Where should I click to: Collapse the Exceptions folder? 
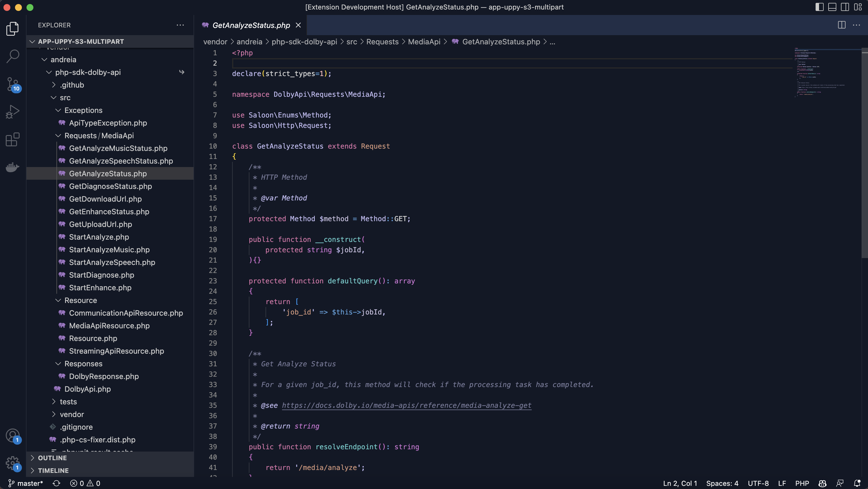tap(83, 110)
